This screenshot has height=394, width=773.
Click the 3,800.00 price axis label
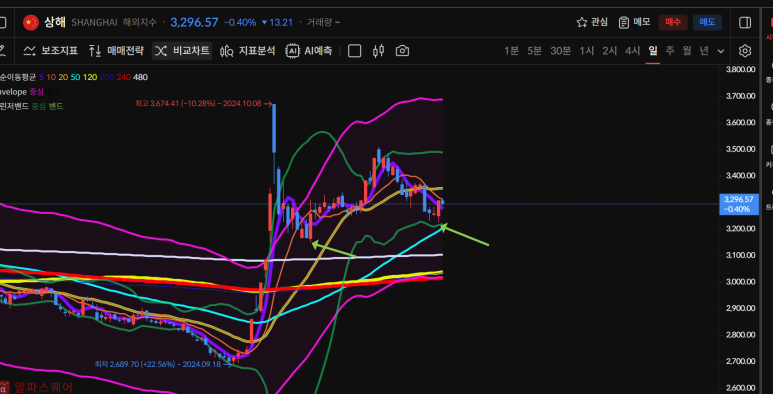740,69
